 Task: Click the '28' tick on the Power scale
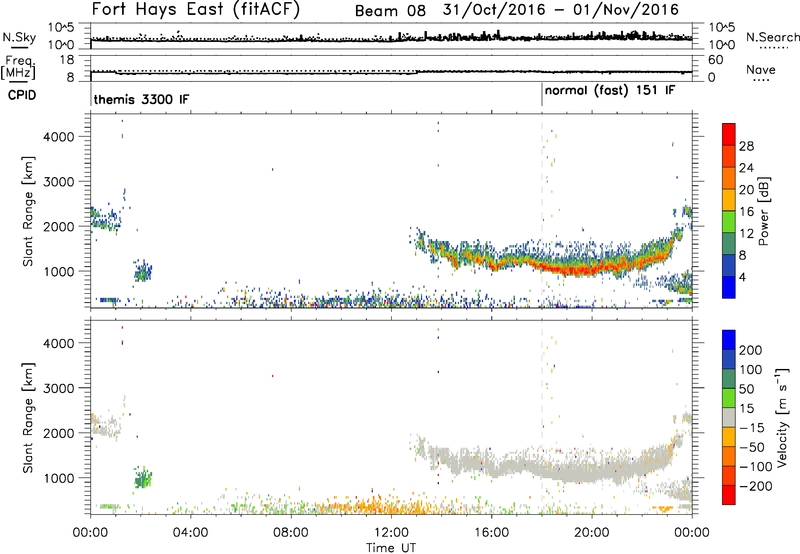click(746, 146)
